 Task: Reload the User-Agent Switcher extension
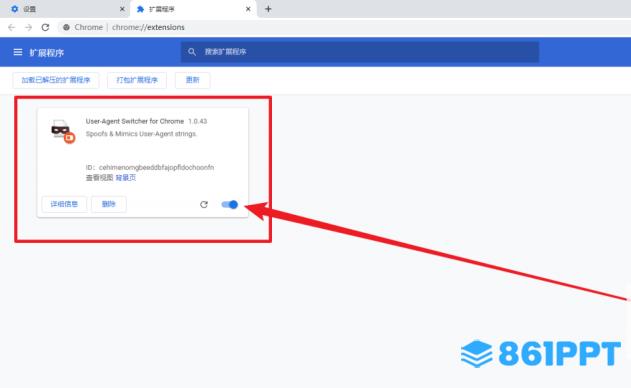tap(204, 204)
